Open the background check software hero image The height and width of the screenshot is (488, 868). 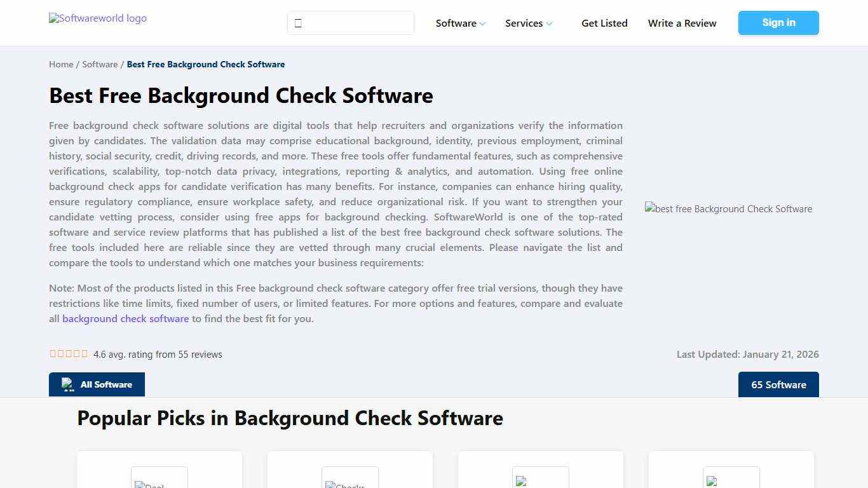[x=728, y=208]
